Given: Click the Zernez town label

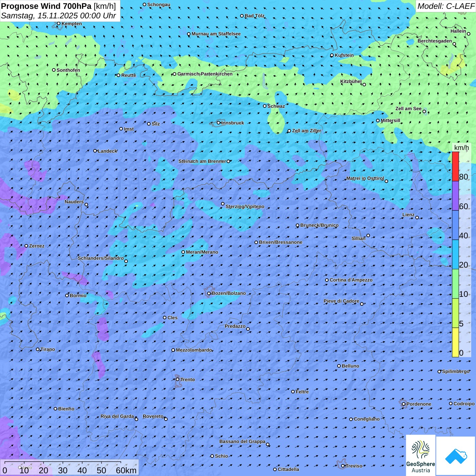Looking at the screenshot, I should pos(36,246).
